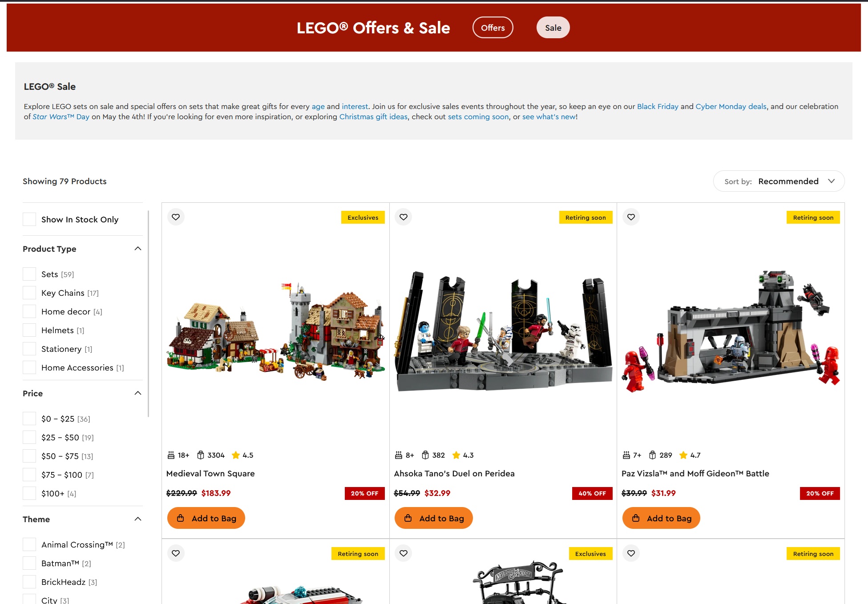This screenshot has width=868, height=604.
Task: Select the Sale tab in header
Action: (553, 28)
